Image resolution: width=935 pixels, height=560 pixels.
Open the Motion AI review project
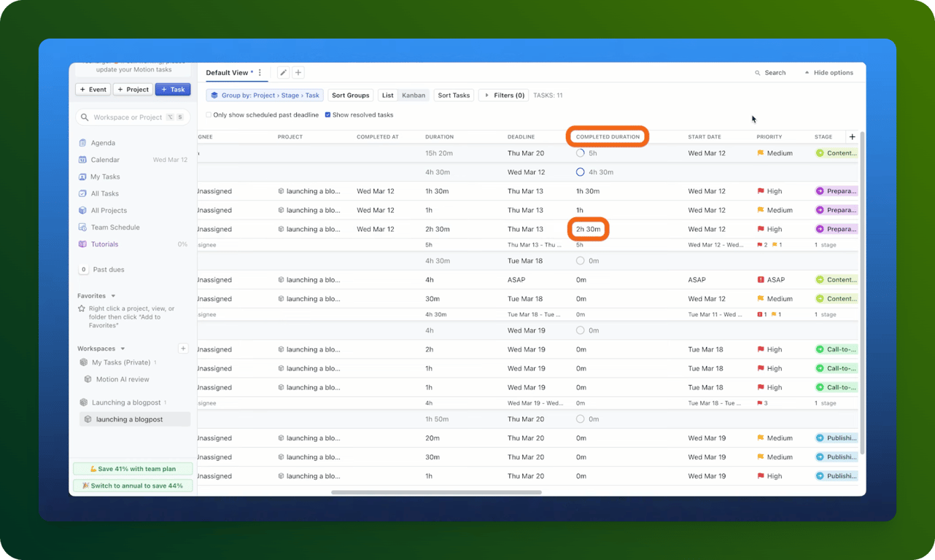[x=123, y=379]
